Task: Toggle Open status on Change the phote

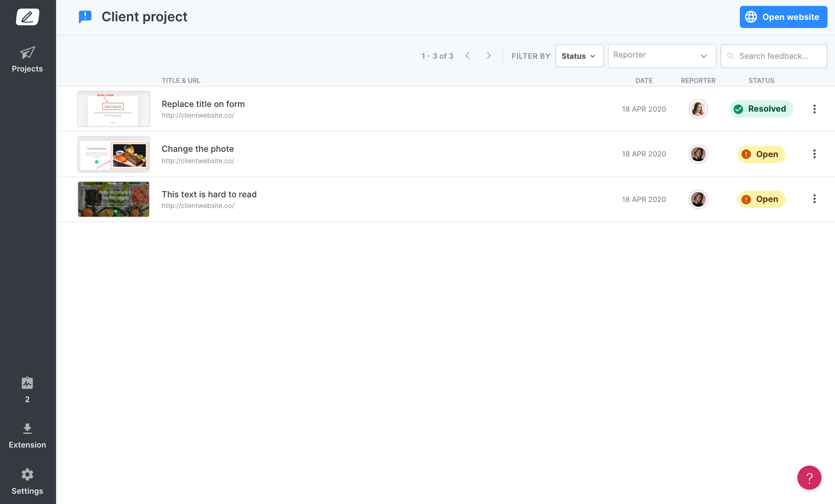Action: pos(761,154)
